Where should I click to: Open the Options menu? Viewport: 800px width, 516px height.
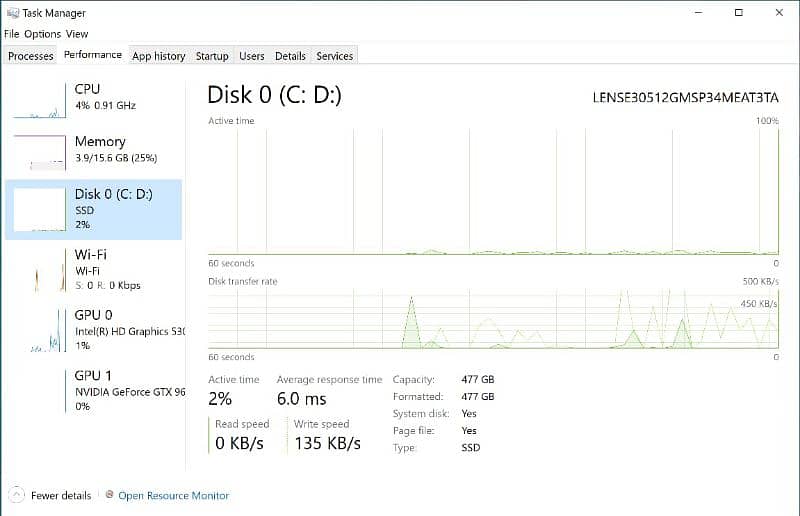[43, 34]
